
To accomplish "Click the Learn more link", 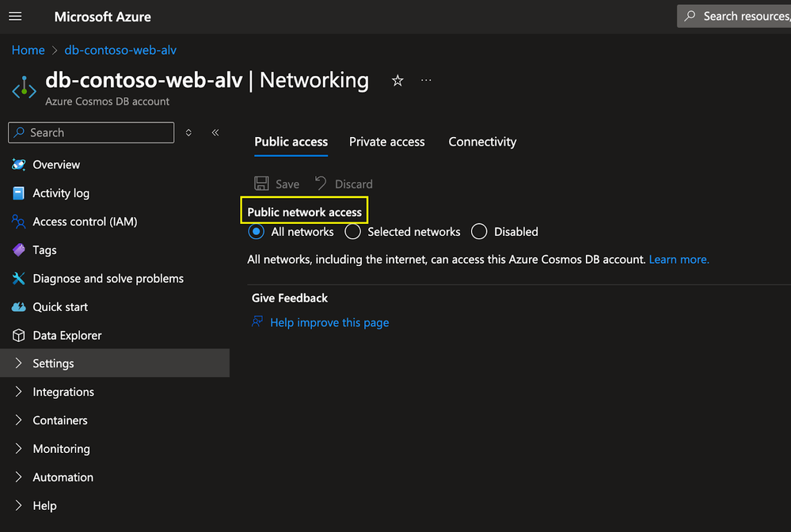I will [679, 260].
